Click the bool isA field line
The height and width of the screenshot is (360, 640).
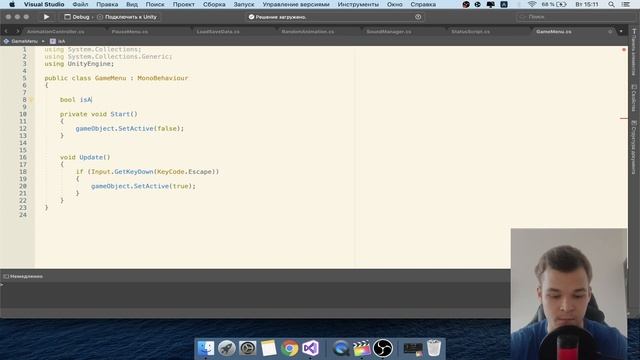76,100
